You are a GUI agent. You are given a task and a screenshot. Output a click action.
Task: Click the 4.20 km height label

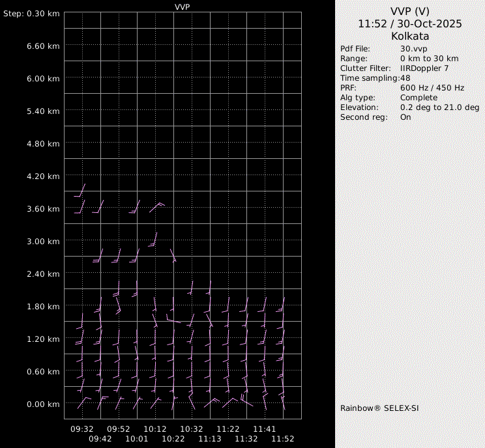tap(43, 176)
